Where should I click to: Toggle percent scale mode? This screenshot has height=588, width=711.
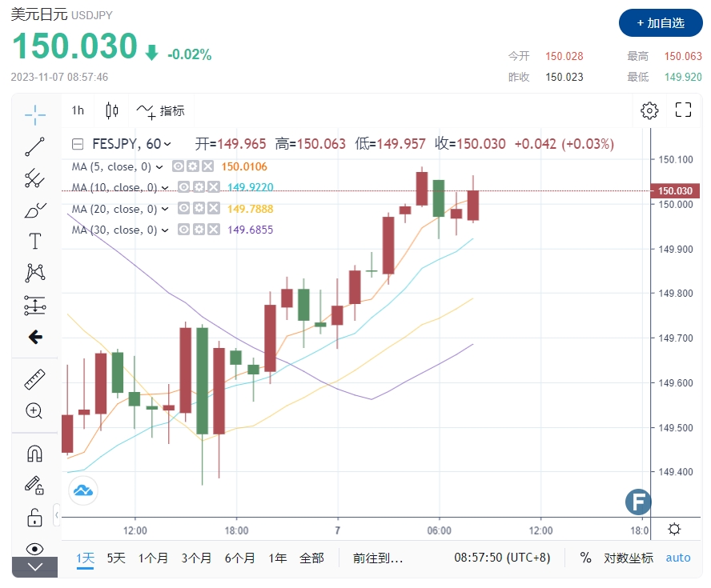click(x=585, y=558)
